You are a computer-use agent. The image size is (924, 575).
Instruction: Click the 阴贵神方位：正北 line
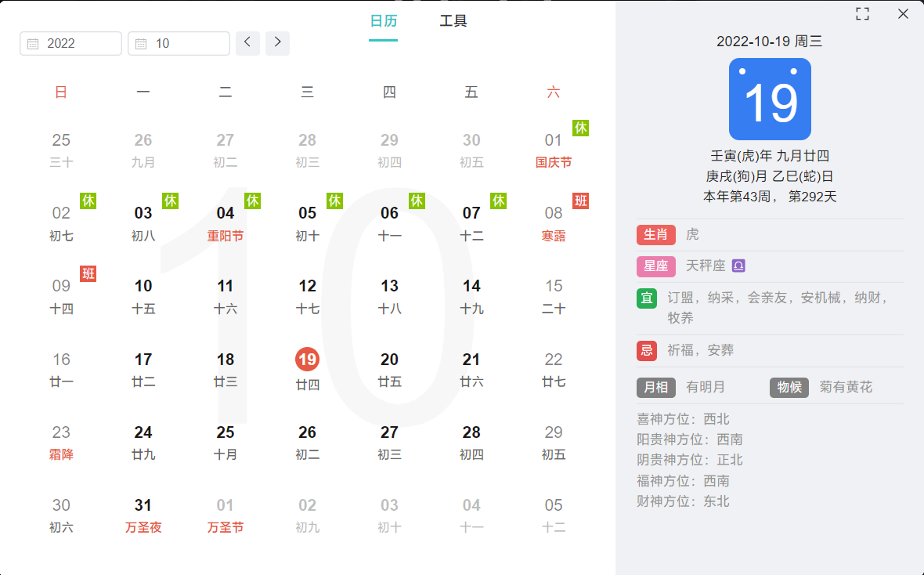pyautogui.click(x=689, y=460)
